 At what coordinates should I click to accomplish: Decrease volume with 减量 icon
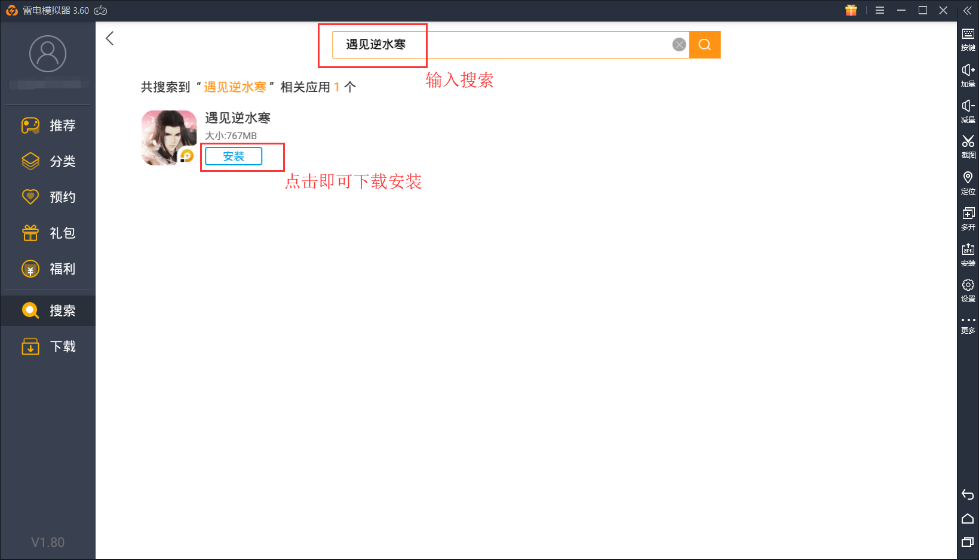[x=968, y=110]
